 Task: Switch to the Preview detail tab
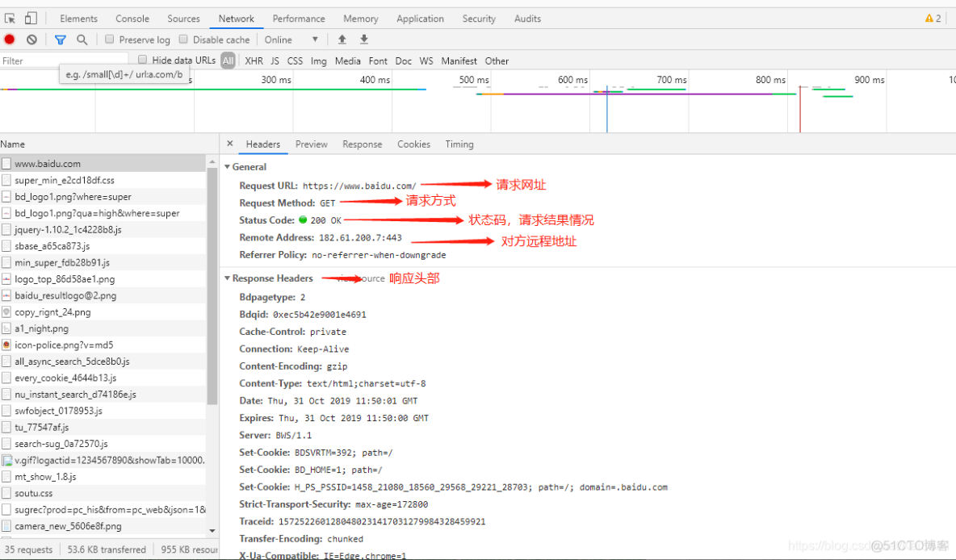click(311, 144)
